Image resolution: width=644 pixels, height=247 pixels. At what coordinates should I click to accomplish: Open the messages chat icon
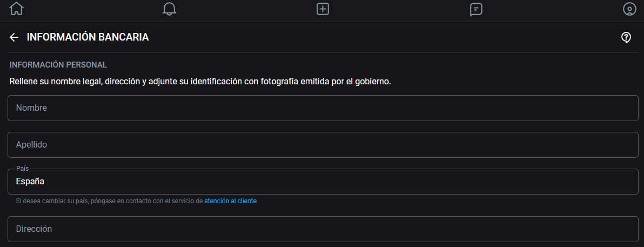476,9
